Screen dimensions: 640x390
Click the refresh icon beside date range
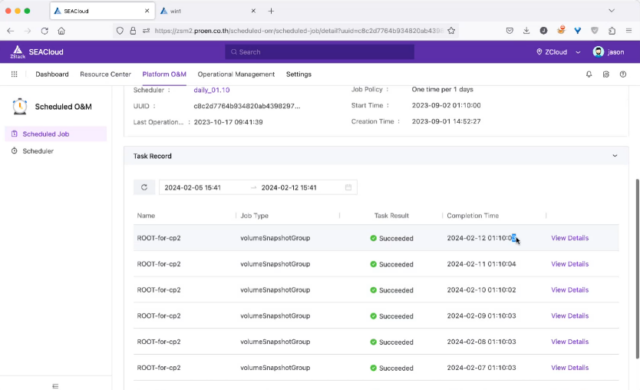144,187
